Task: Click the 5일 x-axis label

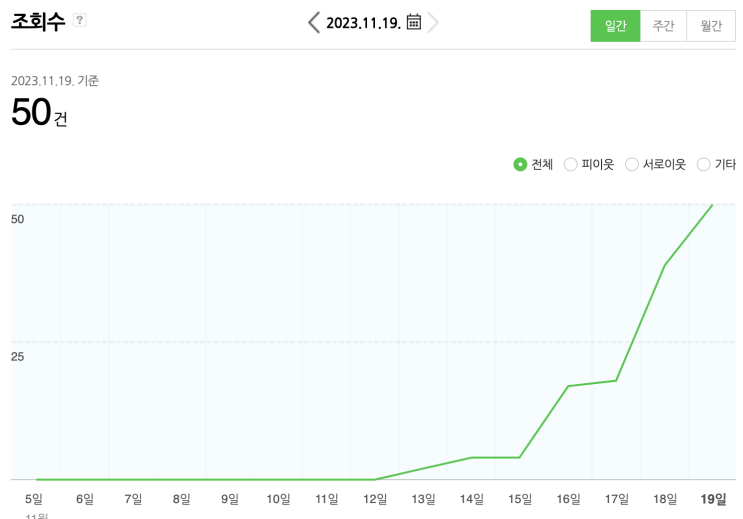Action: 34,499
